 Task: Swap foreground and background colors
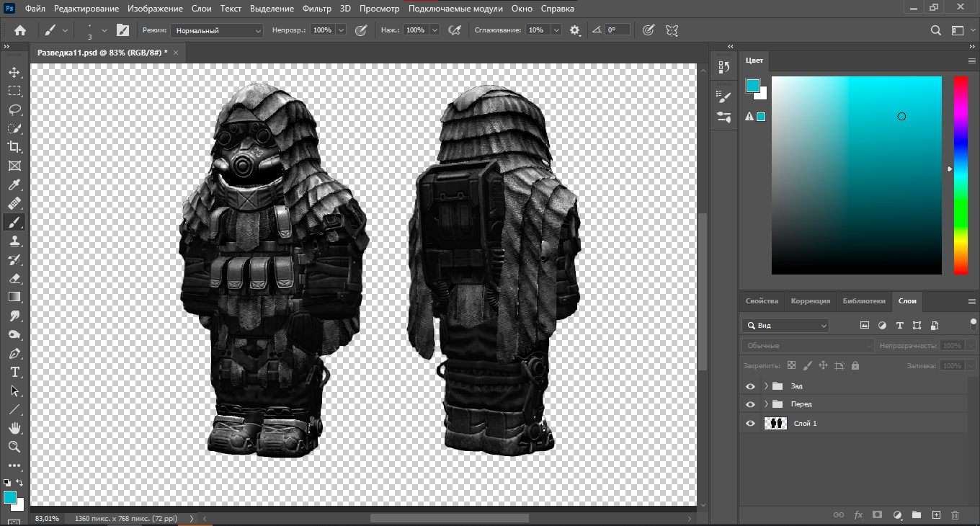point(19,483)
